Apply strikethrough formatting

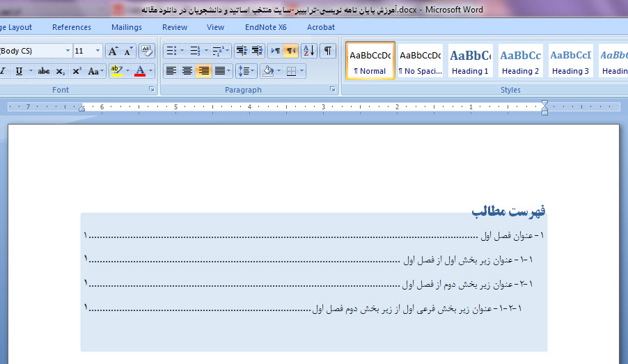pyautogui.click(x=43, y=71)
